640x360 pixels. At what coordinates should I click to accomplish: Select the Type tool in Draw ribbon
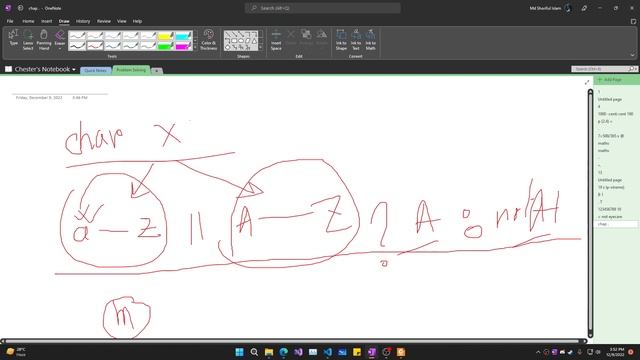click(13, 39)
